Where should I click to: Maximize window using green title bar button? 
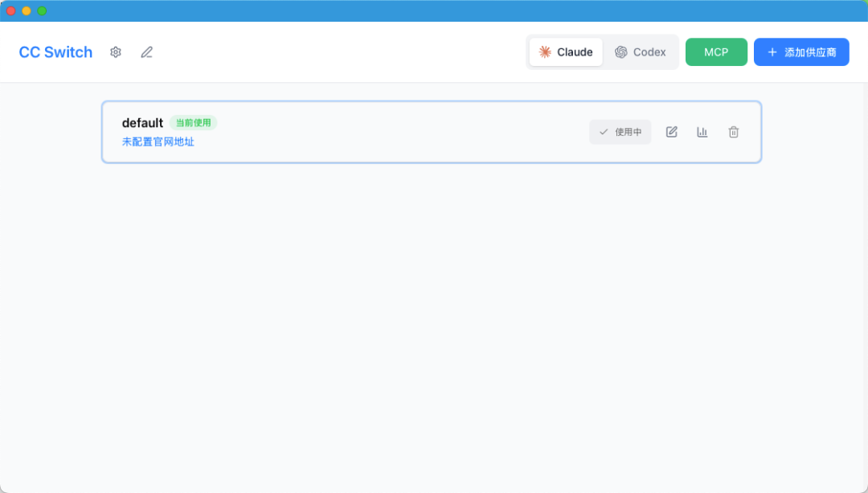[x=42, y=10]
